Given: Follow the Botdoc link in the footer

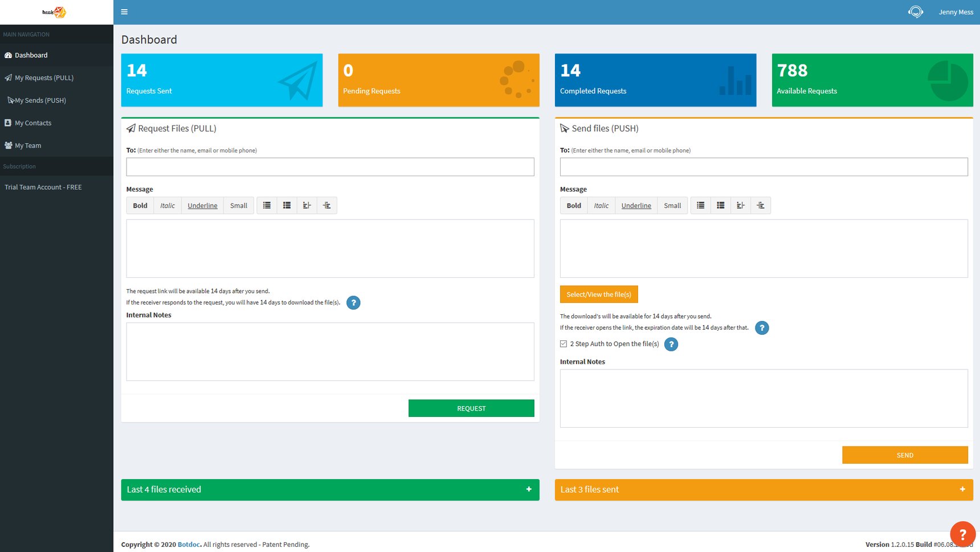Looking at the screenshot, I should (189, 545).
